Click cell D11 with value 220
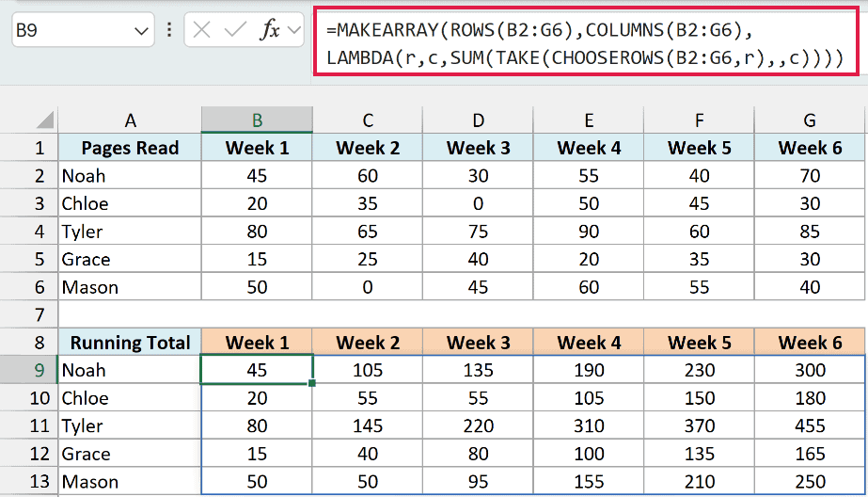 tap(479, 425)
